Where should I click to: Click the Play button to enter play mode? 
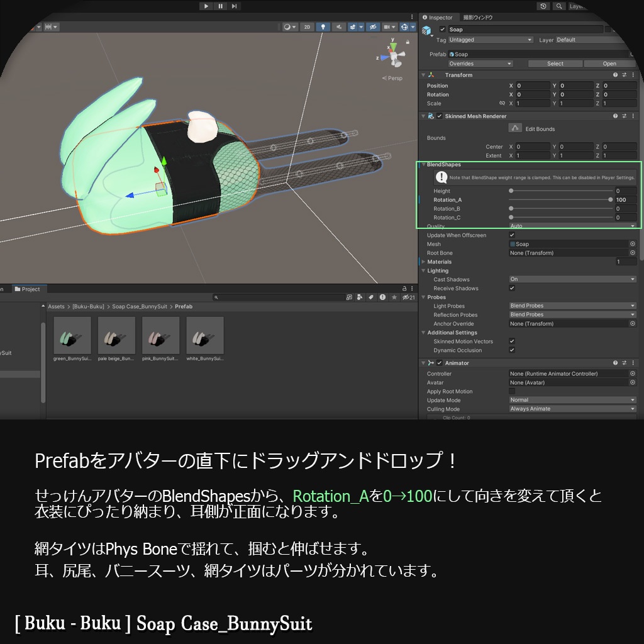(206, 6)
